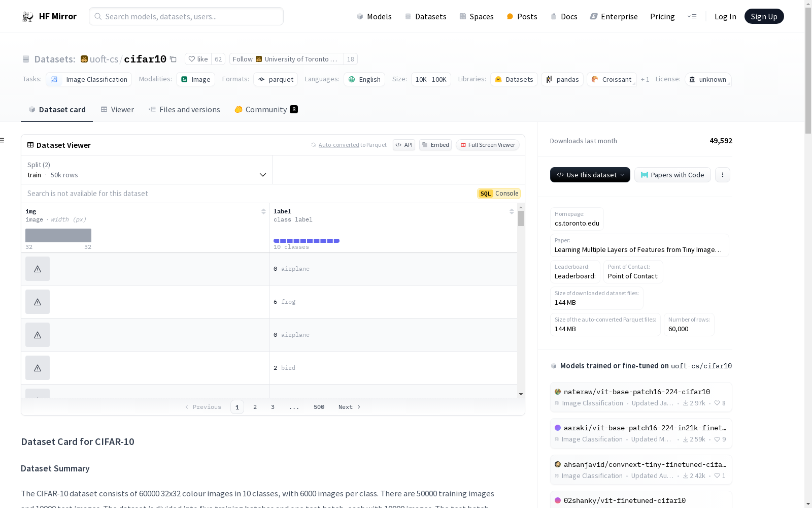The height and width of the screenshot is (508, 812).
Task: Focus the search models and datasets field
Action: tap(186, 17)
